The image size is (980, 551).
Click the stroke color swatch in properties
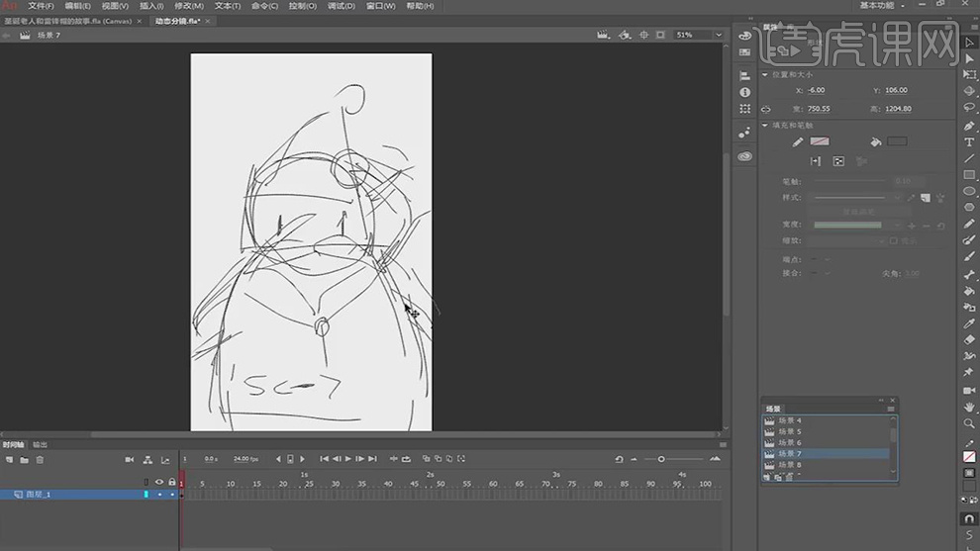(x=820, y=141)
